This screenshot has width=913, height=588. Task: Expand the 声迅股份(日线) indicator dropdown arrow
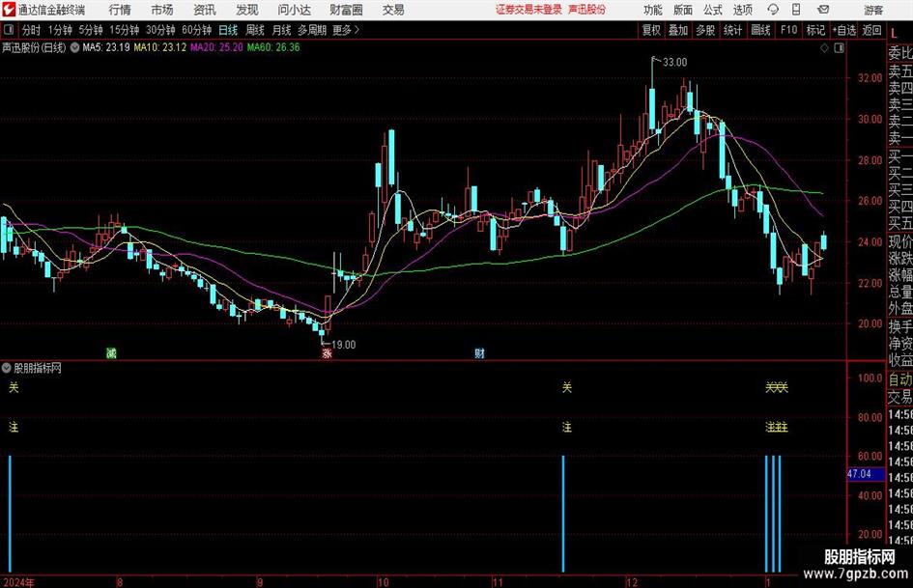click(x=74, y=47)
